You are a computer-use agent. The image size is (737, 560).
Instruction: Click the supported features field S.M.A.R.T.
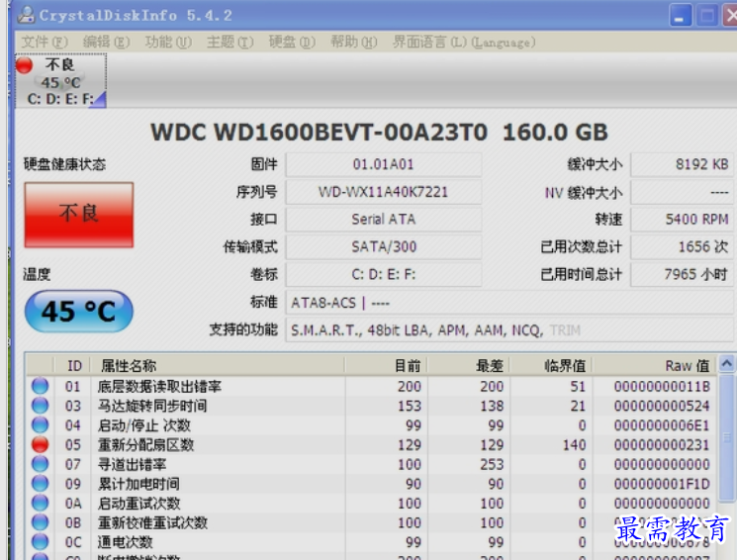509,330
